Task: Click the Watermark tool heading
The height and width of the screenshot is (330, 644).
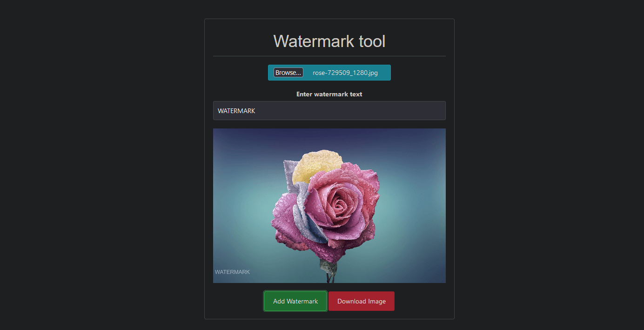Action: pos(329,41)
